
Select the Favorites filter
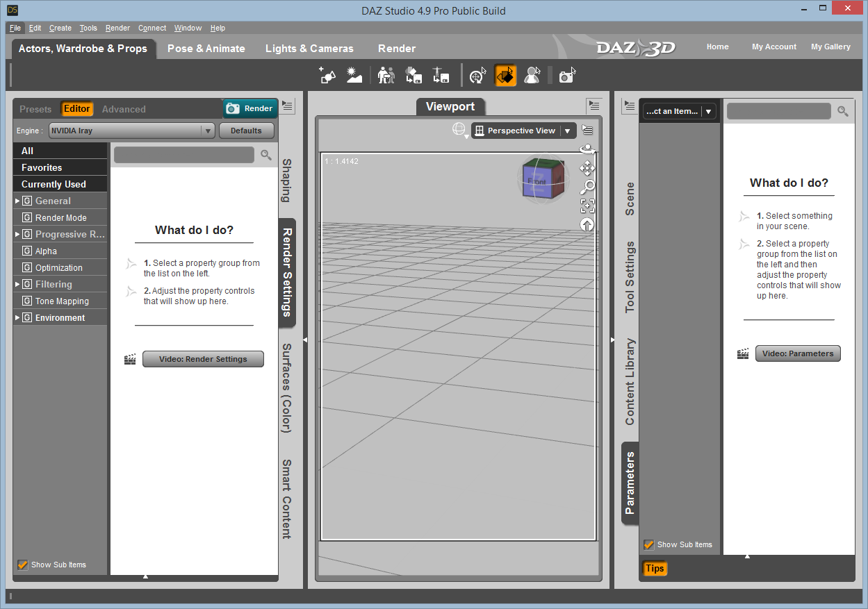[60, 167]
